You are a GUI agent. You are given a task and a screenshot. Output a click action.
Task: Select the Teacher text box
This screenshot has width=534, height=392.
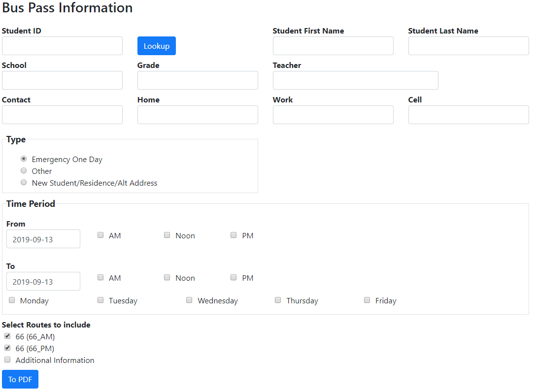tap(355, 80)
